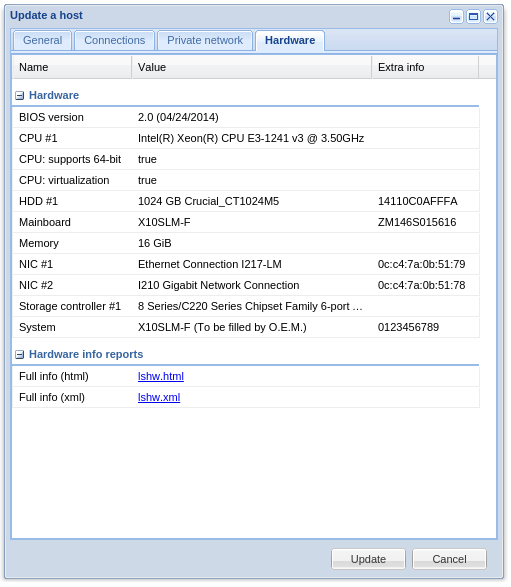Screen dimensions: 511x587
Task: Minimize the Update a host window
Action: pyautogui.click(x=456, y=17)
